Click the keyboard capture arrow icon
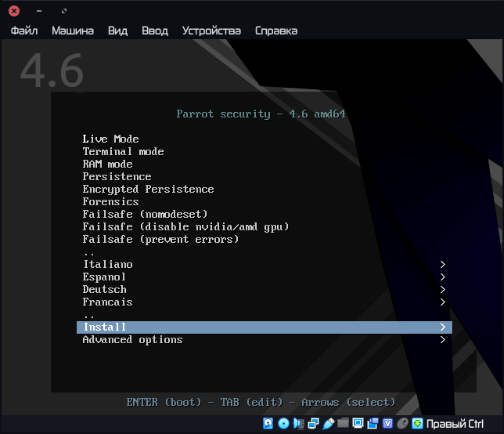 418,424
